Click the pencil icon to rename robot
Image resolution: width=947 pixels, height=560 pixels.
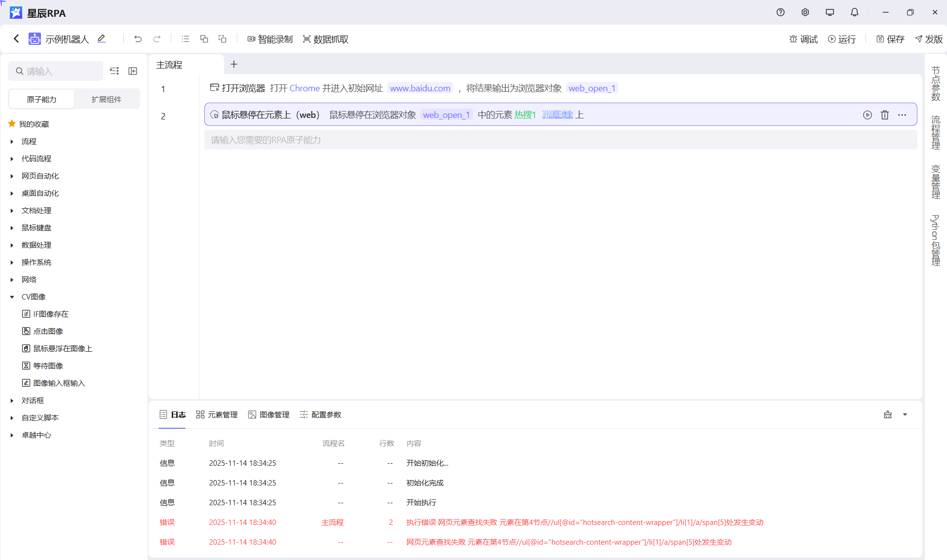click(102, 38)
